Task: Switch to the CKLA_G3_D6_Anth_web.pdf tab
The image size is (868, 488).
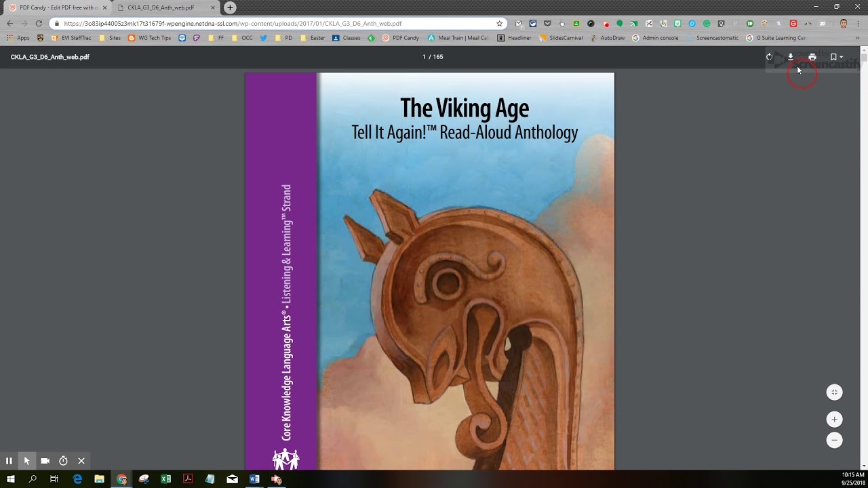Action: pos(165,7)
